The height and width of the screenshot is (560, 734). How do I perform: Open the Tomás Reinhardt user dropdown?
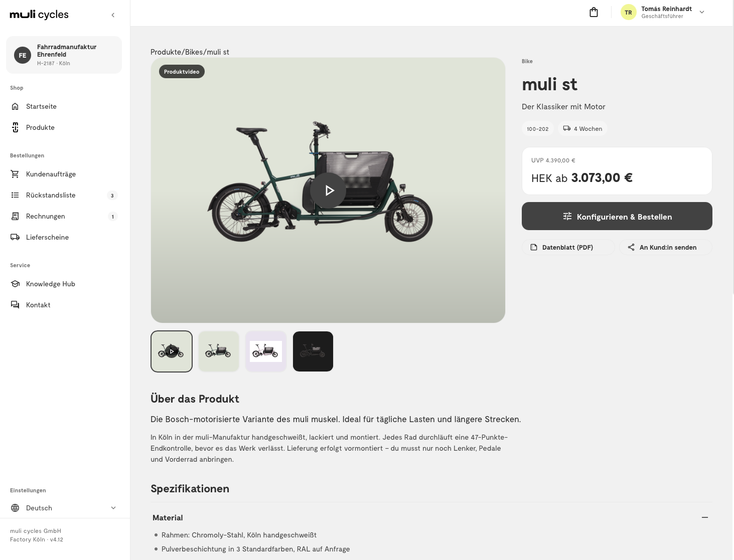pos(663,13)
